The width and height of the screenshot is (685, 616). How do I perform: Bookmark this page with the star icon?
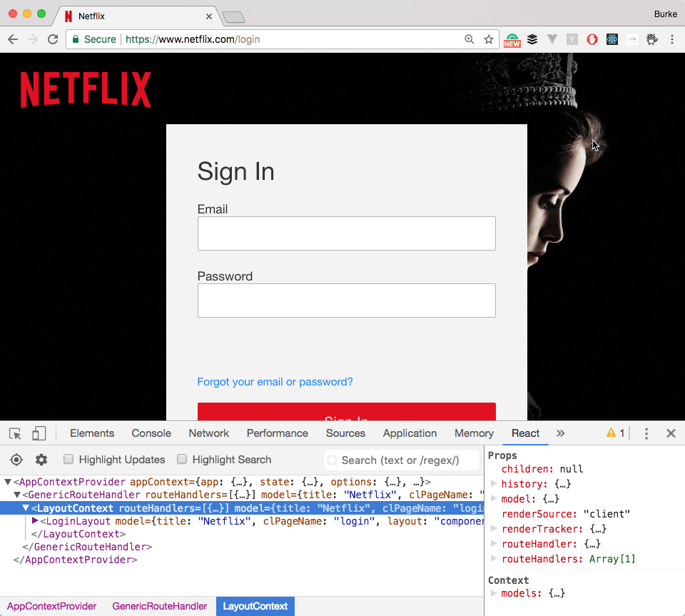(x=489, y=39)
